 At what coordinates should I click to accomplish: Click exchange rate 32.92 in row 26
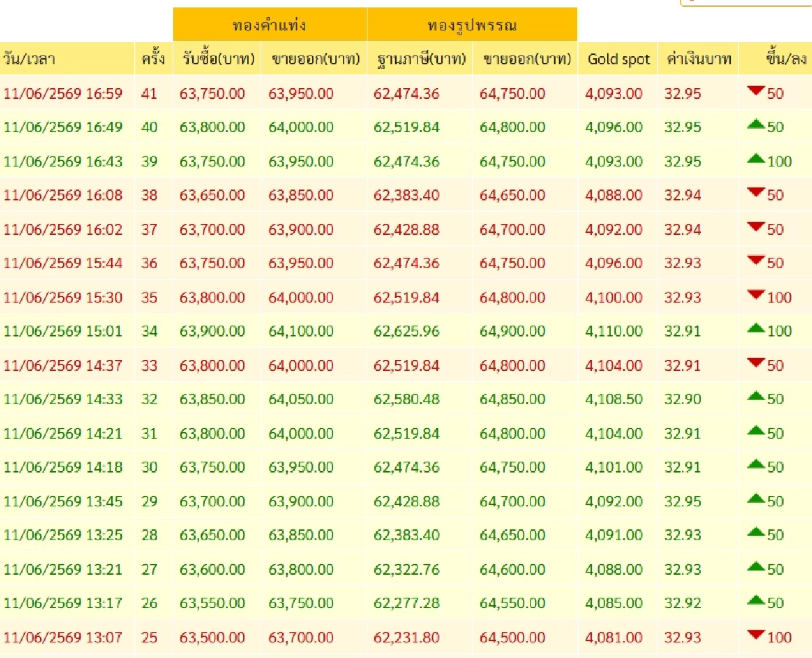(x=683, y=603)
